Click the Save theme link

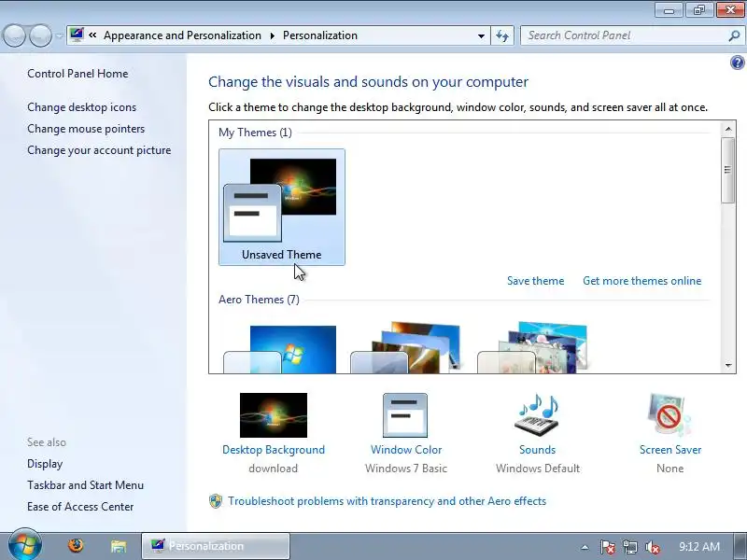pyautogui.click(x=535, y=281)
